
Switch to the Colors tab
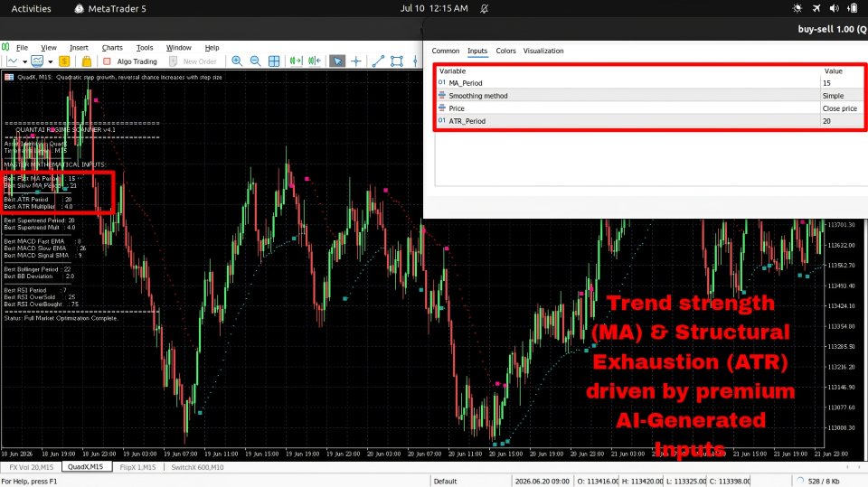click(505, 51)
